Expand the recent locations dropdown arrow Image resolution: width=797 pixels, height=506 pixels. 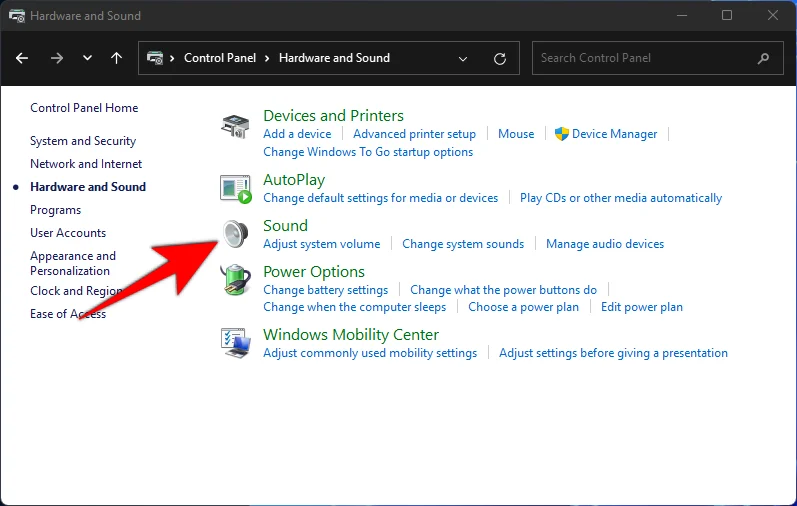pyautogui.click(x=87, y=58)
